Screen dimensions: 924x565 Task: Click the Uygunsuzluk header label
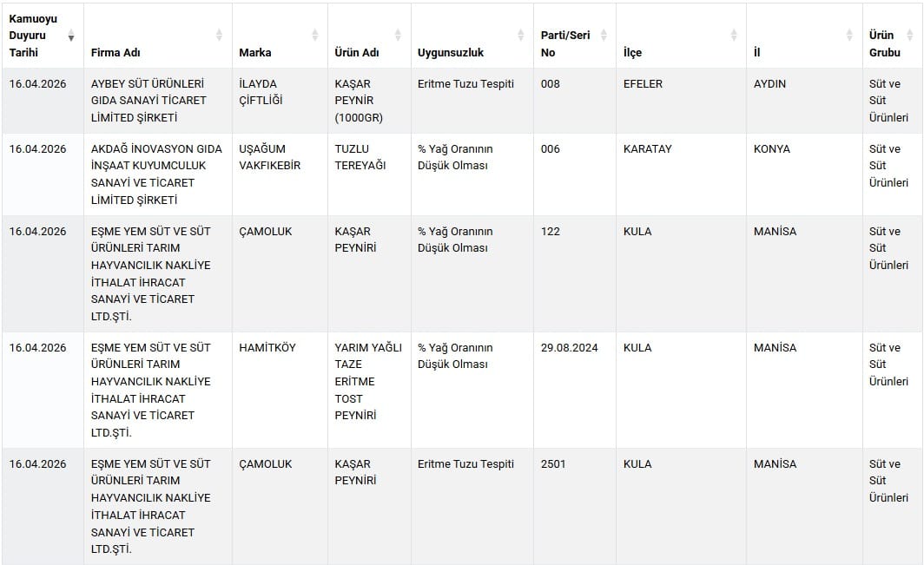[x=451, y=53]
